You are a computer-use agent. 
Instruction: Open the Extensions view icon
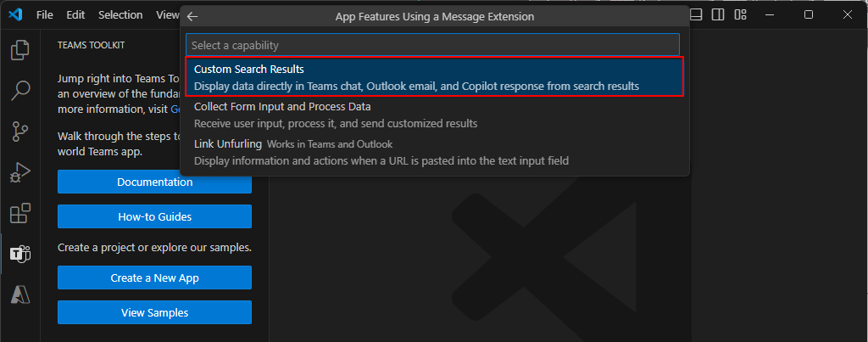click(x=20, y=213)
